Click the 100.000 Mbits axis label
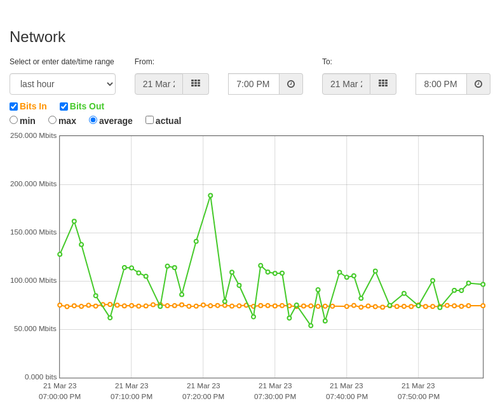This screenshot has width=500, height=403. click(x=33, y=280)
